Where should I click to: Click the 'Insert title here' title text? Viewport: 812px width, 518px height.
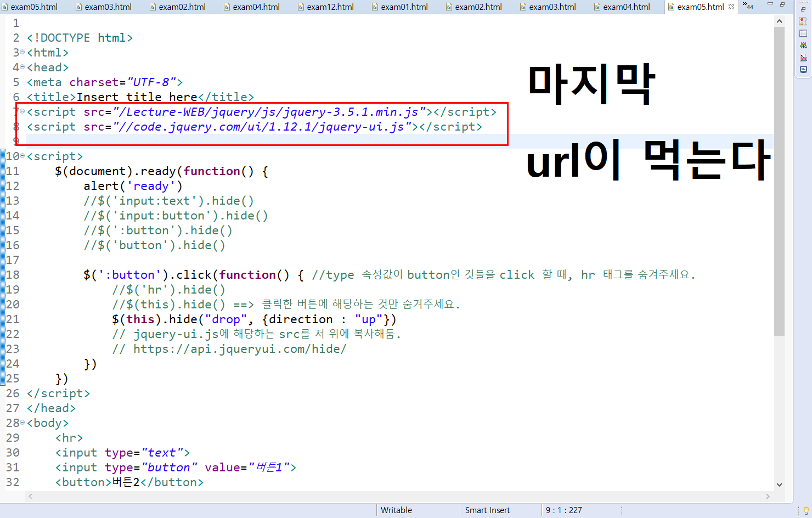(137, 97)
